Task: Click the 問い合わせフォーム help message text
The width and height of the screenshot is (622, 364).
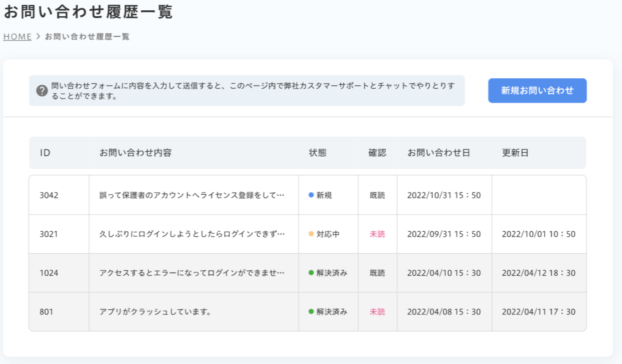Action: pyautogui.click(x=253, y=91)
